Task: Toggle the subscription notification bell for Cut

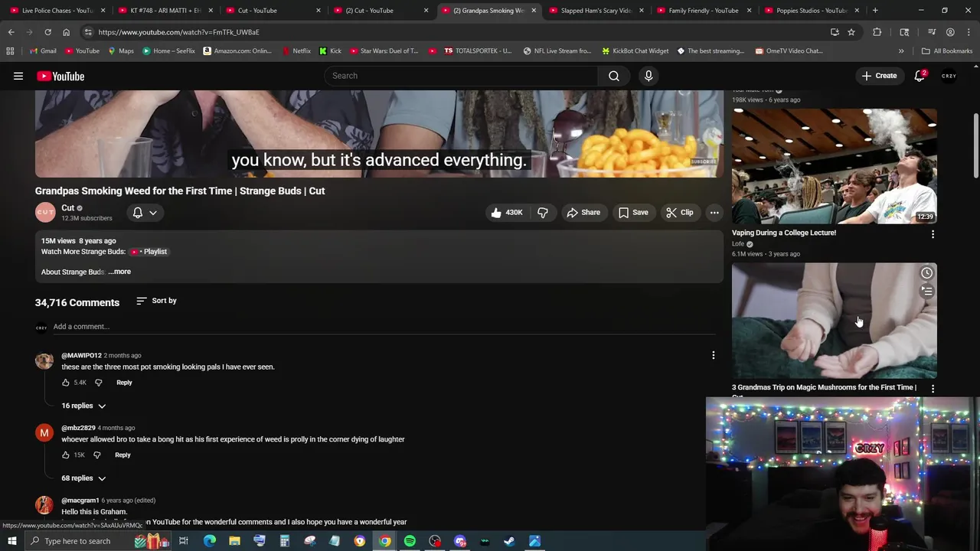Action: coord(138,213)
